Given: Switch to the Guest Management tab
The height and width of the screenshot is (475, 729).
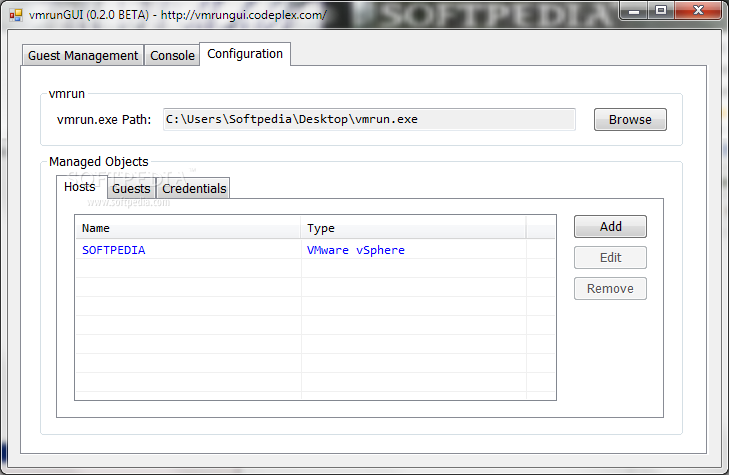Looking at the screenshot, I should coord(83,55).
